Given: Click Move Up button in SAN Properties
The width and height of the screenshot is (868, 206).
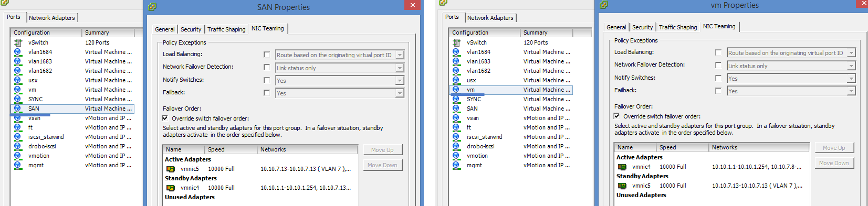Looking at the screenshot, I should tap(382, 150).
